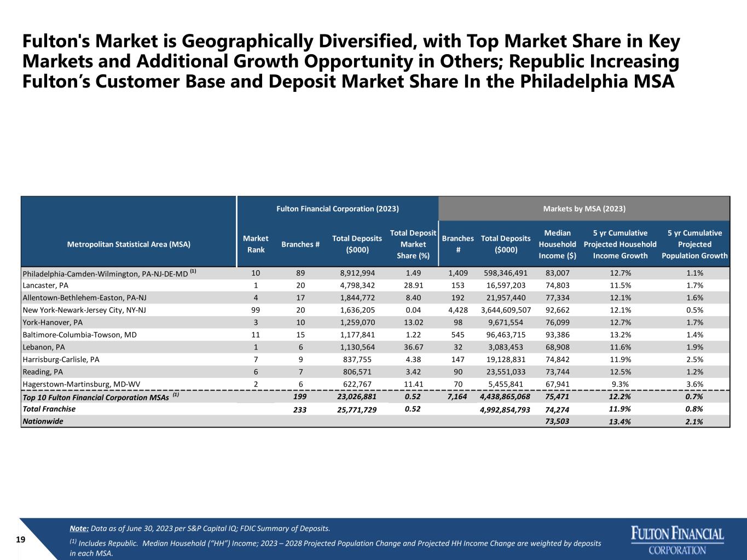This screenshot has width=747, height=560.
Task: Select the Allentown-Bethlehem-Easton, PA-NJ row label
Action: [x=84, y=297]
